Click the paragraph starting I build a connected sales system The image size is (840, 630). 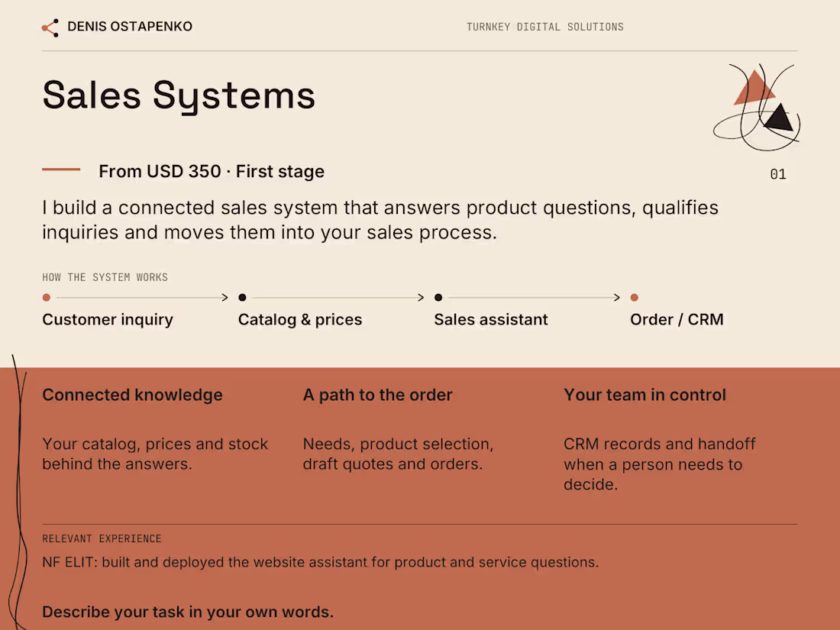(380, 220)
